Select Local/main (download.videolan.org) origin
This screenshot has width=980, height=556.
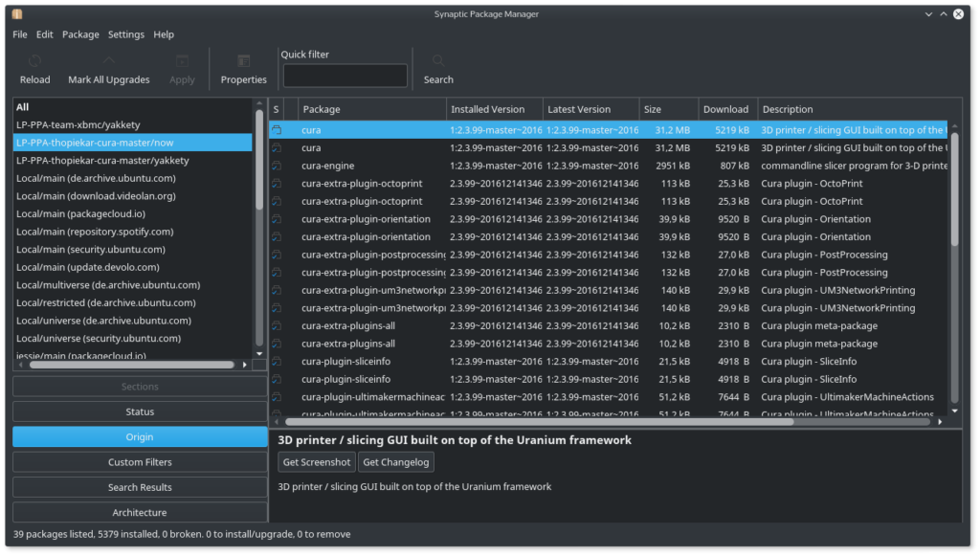[132, 196]
